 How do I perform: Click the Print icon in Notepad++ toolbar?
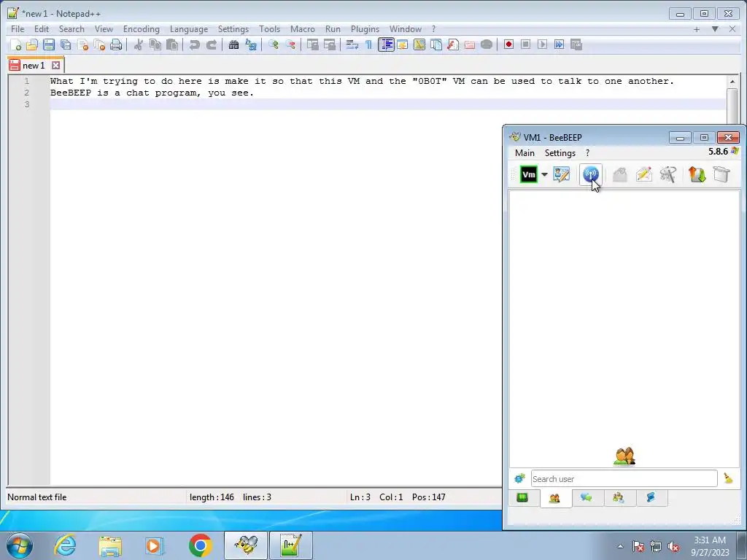(116, 44)
